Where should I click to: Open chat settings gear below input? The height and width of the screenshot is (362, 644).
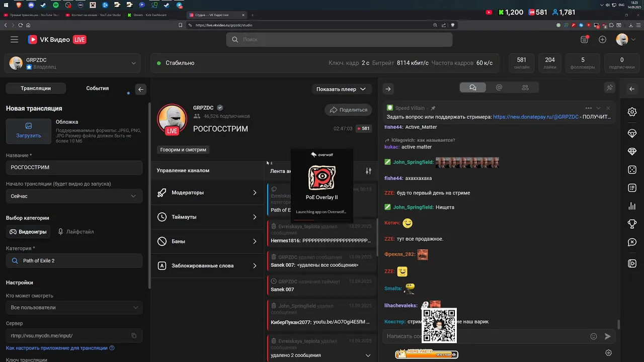tap(608, 353)
